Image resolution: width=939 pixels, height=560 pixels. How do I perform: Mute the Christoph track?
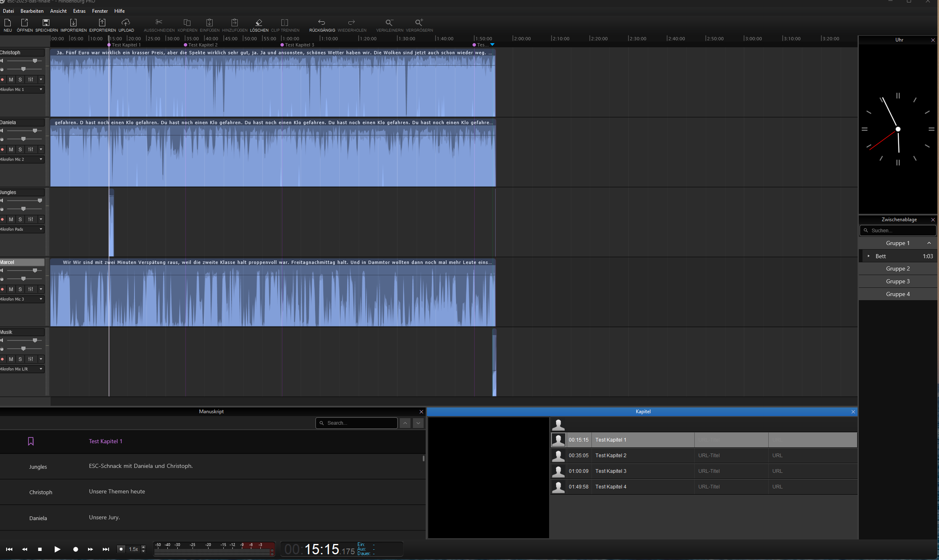pyautogui.click(x=11, y=79)
